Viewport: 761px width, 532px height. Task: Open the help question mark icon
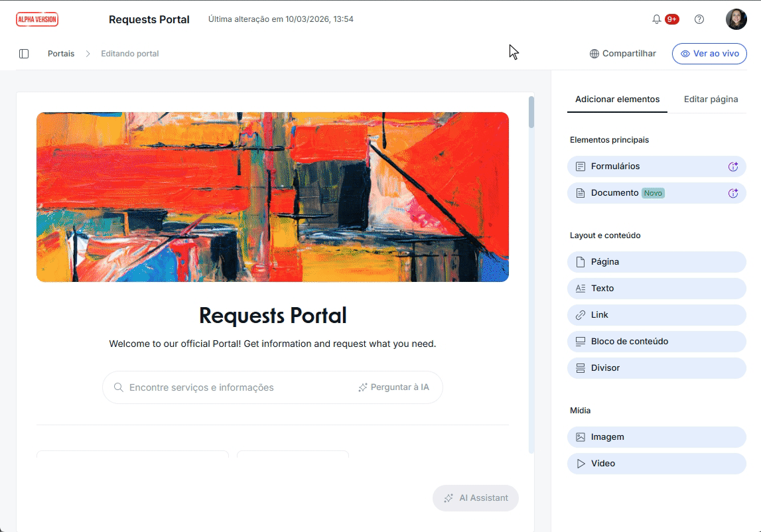coord(699,19)
